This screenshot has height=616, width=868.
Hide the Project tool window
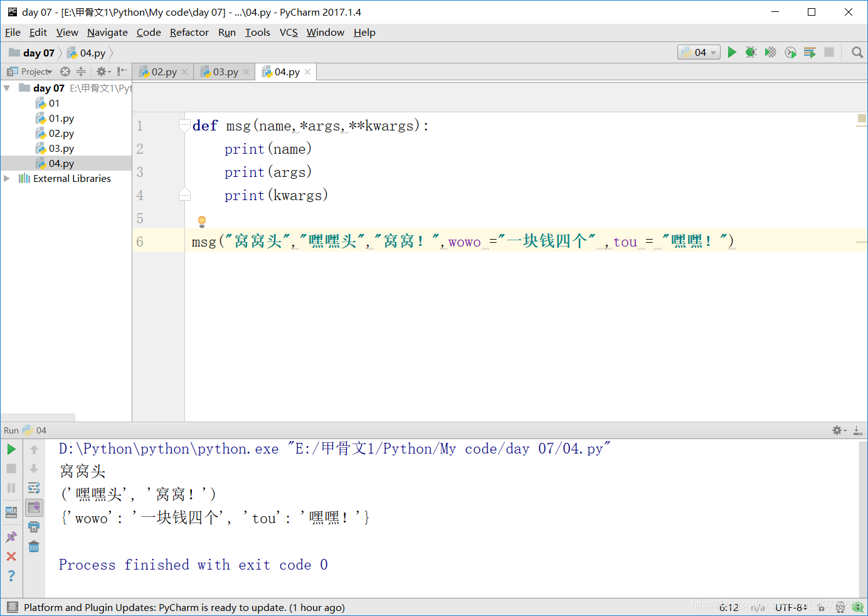(x=122, y=72)
